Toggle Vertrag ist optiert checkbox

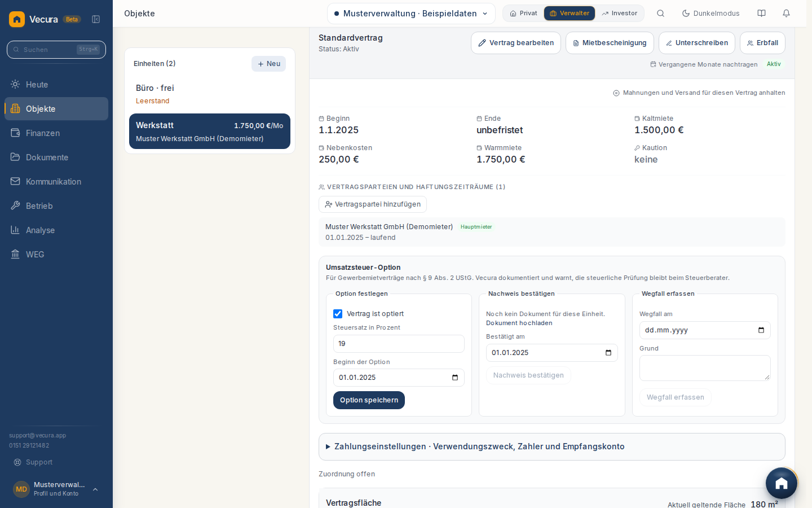click(x=338, y=314)
